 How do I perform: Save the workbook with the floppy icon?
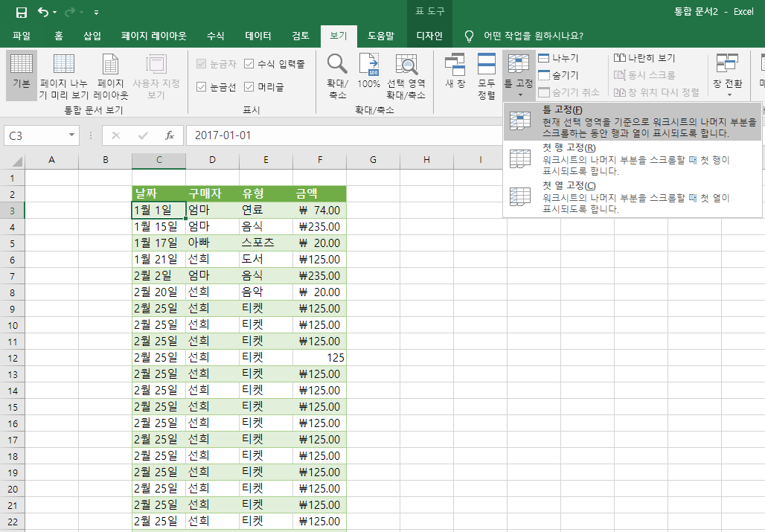21,12
